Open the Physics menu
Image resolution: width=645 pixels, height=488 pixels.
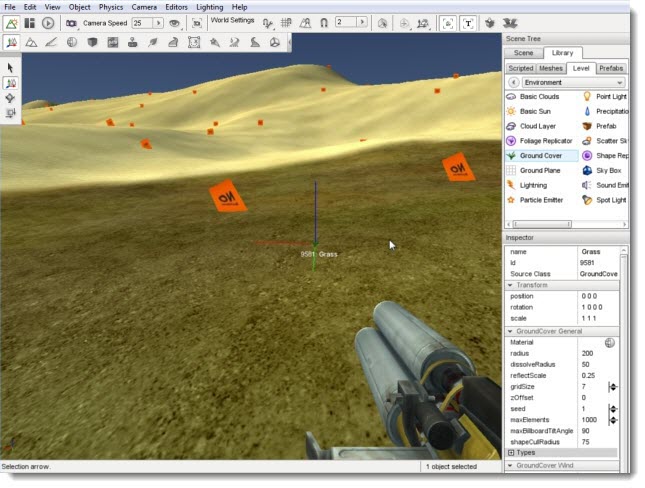[x=111, y=7]
